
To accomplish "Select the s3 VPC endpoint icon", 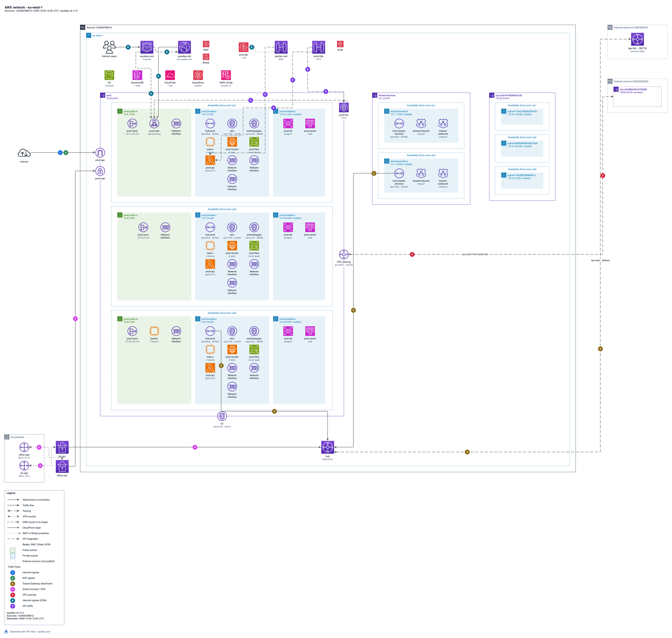I will (222, 416).
